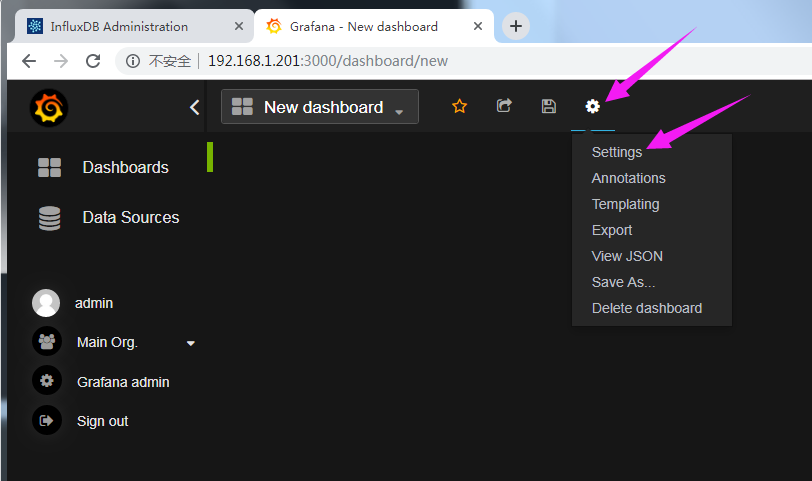Expand the Main Org. dropdown arrow
Screen dimensions: 812x481
[x=191, y=343]
